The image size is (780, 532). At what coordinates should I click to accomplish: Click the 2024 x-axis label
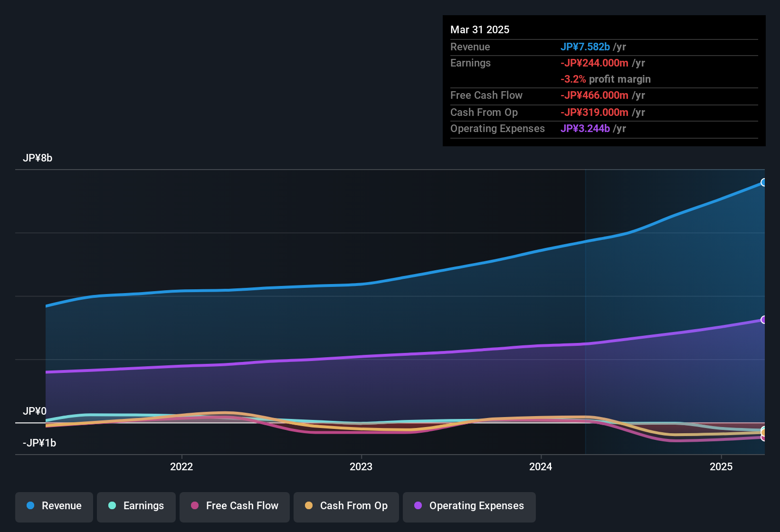tap(541, 466)
